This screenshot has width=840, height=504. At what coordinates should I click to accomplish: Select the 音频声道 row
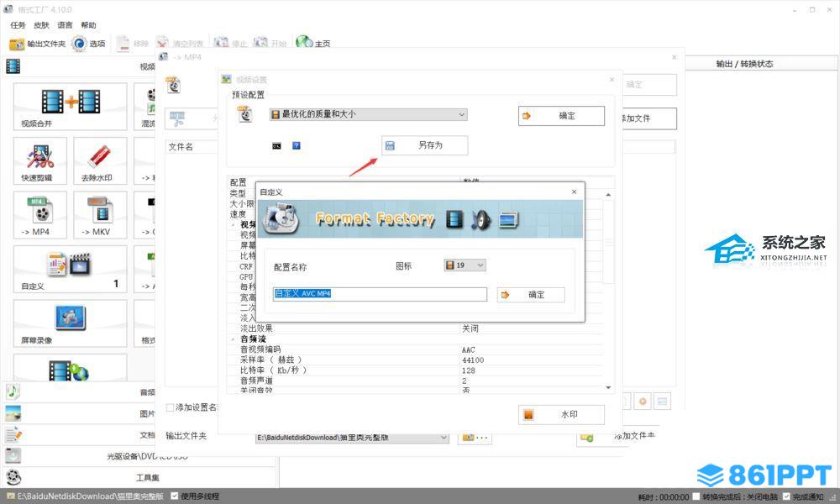pyautogui.click(x=415, y=381)
